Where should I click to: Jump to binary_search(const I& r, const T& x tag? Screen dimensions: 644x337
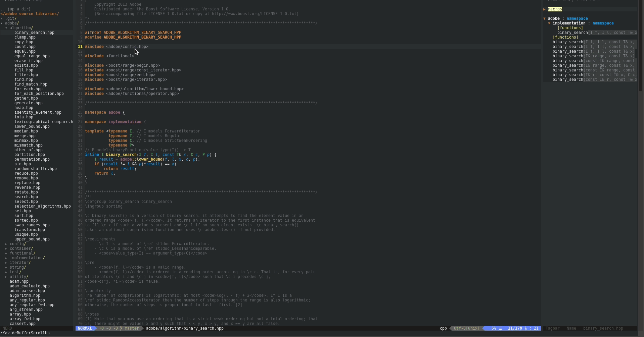(595, 79)
